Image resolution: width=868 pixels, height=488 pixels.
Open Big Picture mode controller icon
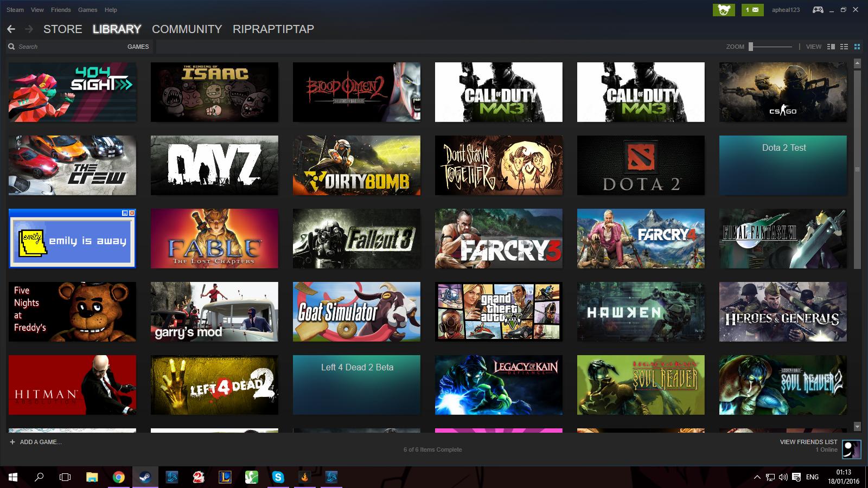point(818,10)
